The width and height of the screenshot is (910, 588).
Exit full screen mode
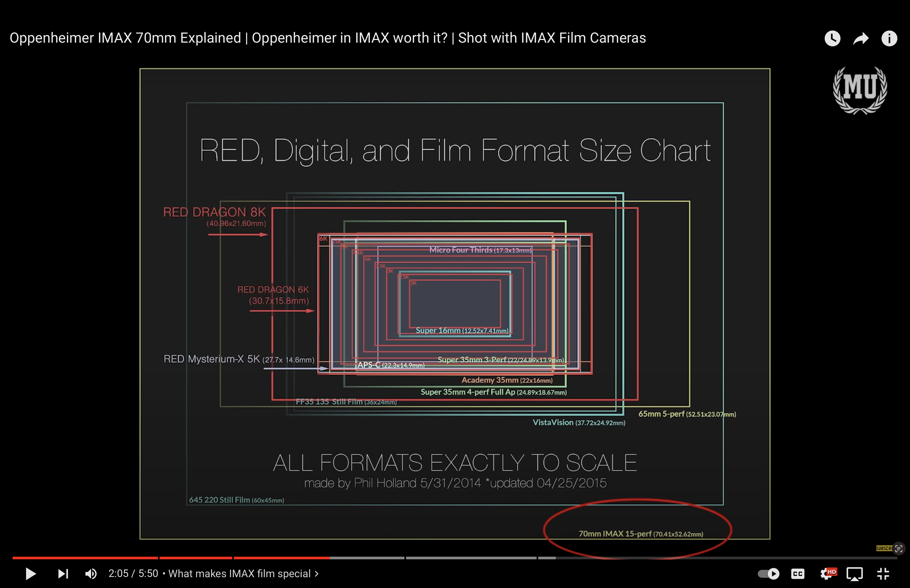[883, 574]
